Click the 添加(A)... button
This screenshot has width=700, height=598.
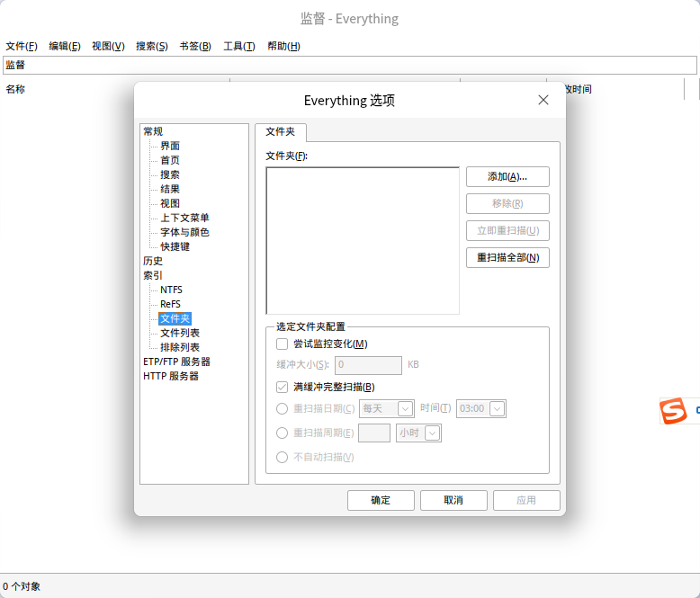pyautogui.click(x=507, y=177)
